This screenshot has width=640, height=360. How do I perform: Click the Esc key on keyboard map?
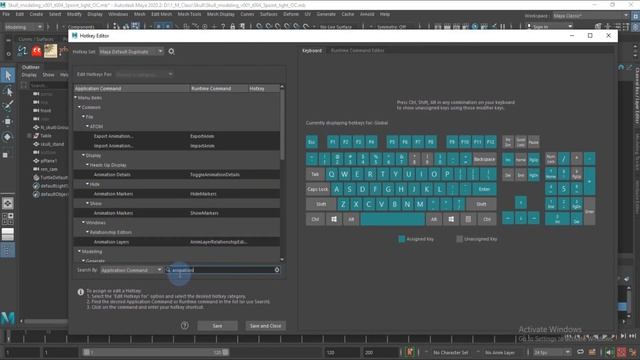[312, 142]
